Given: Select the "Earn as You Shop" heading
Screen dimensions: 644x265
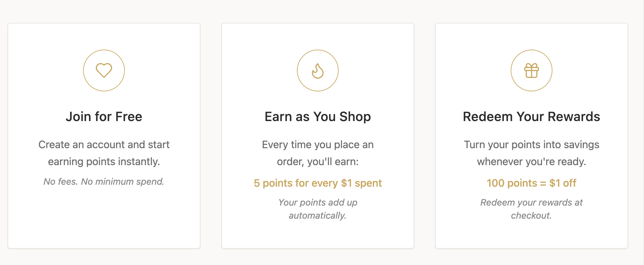Looking at the screenshot, I should point(318,117).
